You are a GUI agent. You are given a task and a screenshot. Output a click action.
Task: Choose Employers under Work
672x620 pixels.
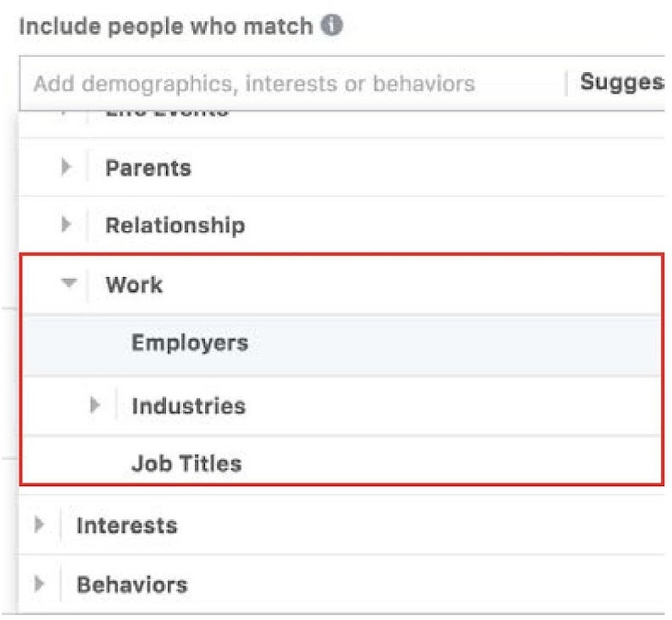[190, 343]
